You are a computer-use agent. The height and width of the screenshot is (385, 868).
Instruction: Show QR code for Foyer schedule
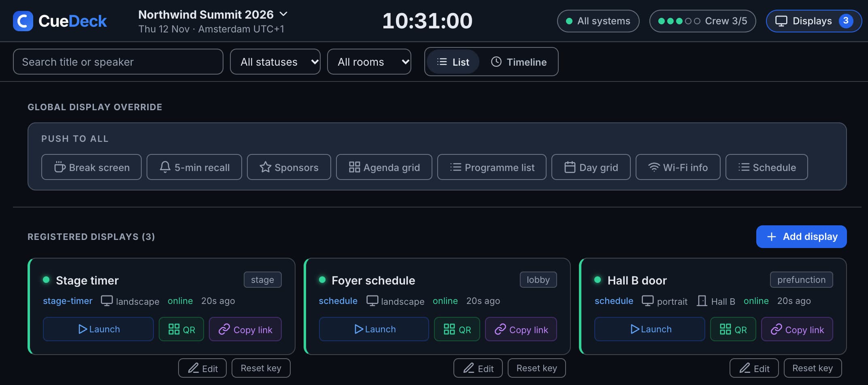457,329
